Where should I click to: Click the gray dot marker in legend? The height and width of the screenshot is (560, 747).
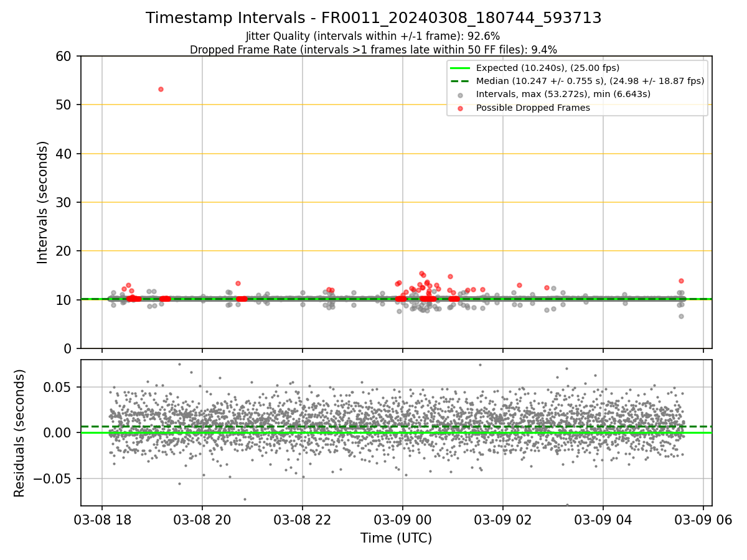point(460,95)
